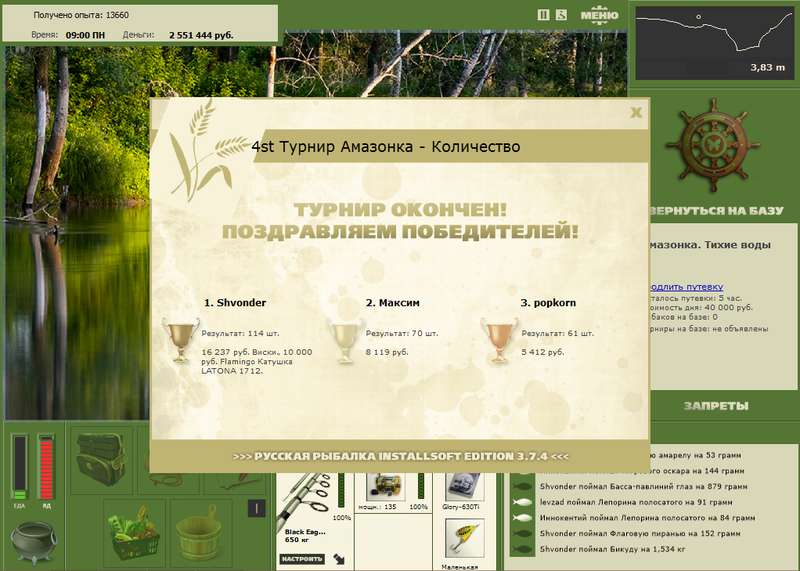
Task: Click the green ЕДА food level bar
Action: coord(19,466)
